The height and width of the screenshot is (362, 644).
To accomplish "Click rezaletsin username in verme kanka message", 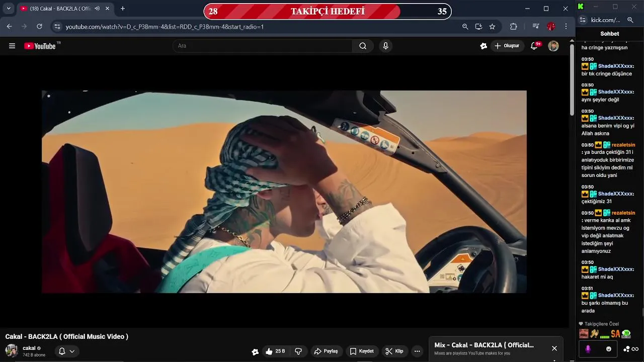I will [623, 213].
